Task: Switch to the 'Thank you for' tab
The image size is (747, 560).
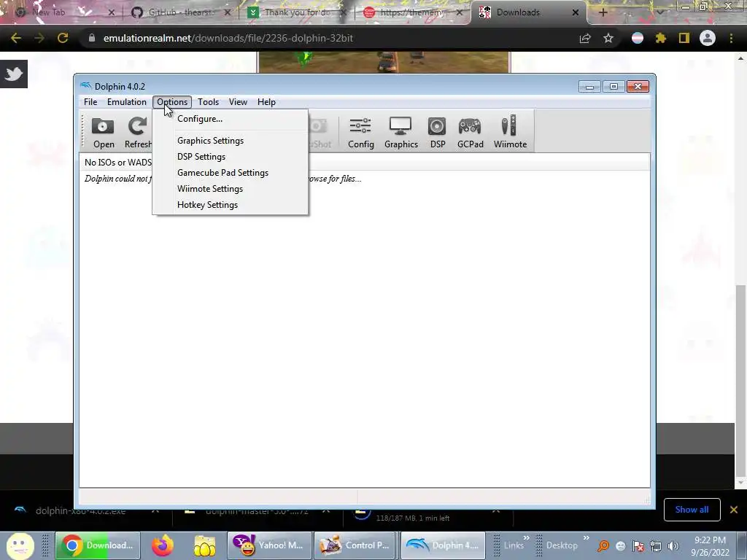Action: 295,12
